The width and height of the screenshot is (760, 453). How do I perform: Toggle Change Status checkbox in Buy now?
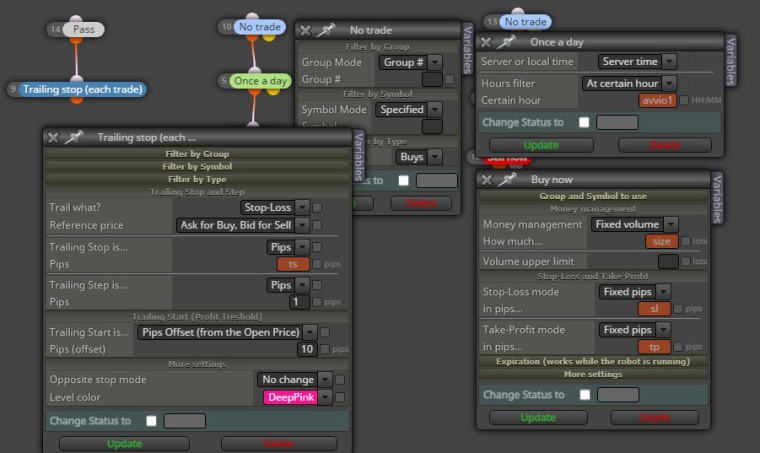coord(585,395)
